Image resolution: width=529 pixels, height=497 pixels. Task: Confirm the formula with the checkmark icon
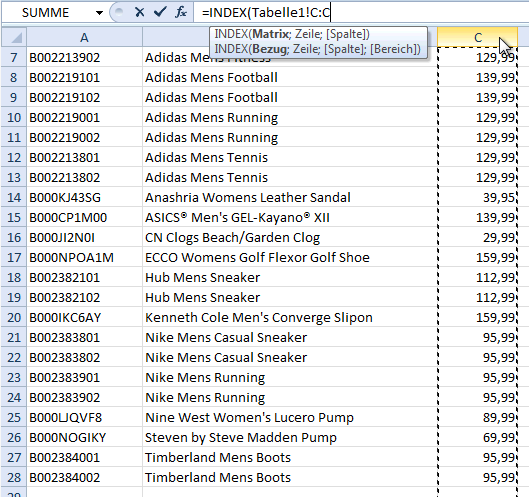point(160,12)
